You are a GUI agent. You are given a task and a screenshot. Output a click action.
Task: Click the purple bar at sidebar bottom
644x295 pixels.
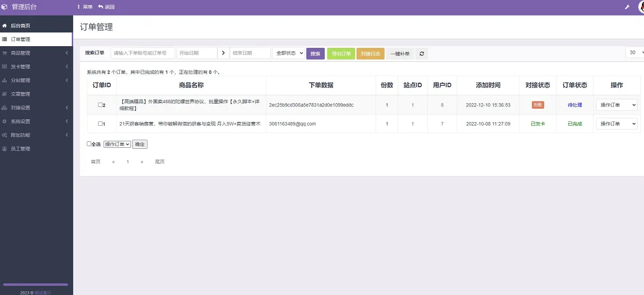36,284
